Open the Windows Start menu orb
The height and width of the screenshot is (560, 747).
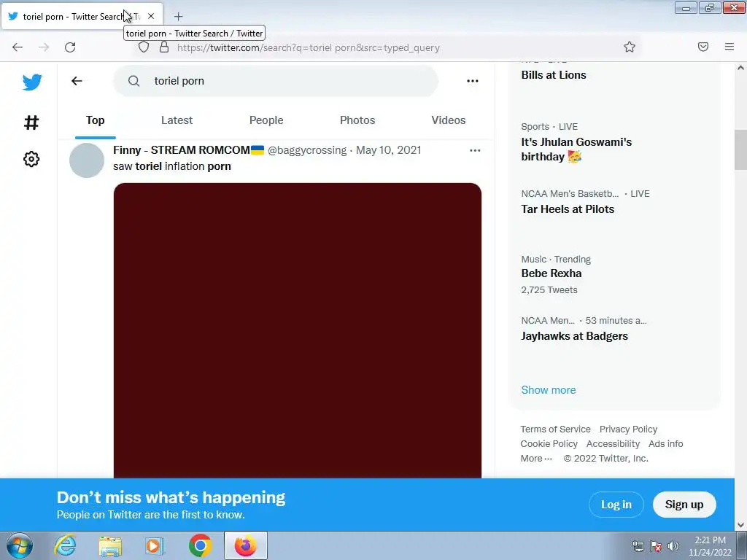(20, 545)
